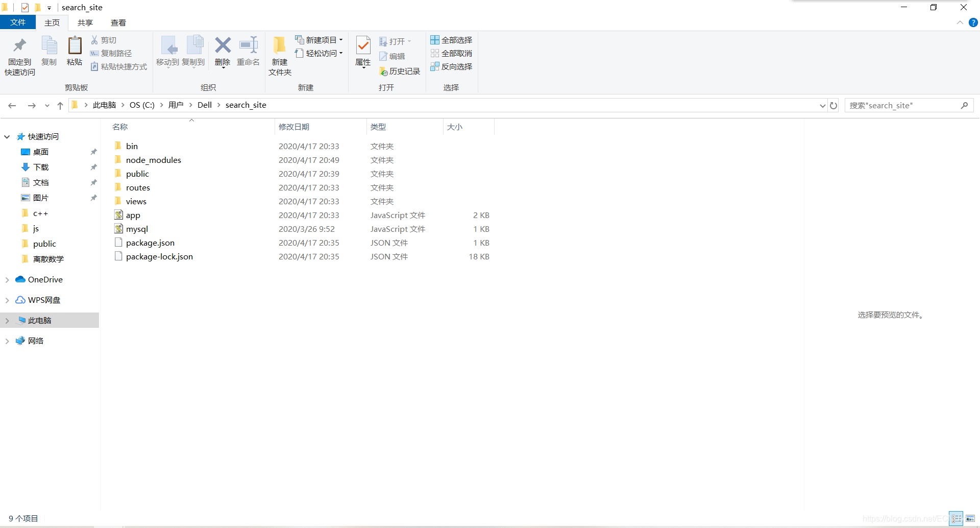Click Paste Shortcut in the ribbon
Image resolution: width=980 pixels, height=528 pixels.
(x=118, y=66)
